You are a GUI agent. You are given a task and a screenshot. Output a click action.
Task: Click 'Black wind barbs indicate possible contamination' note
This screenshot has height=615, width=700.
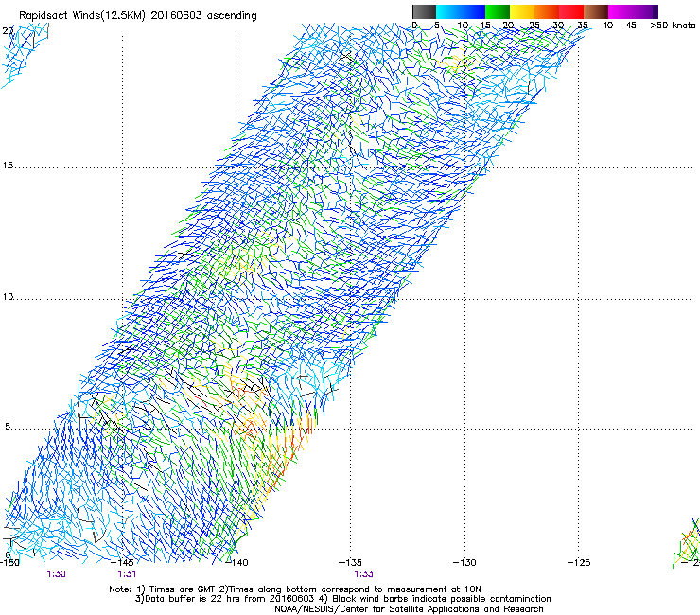pos(442,599)
